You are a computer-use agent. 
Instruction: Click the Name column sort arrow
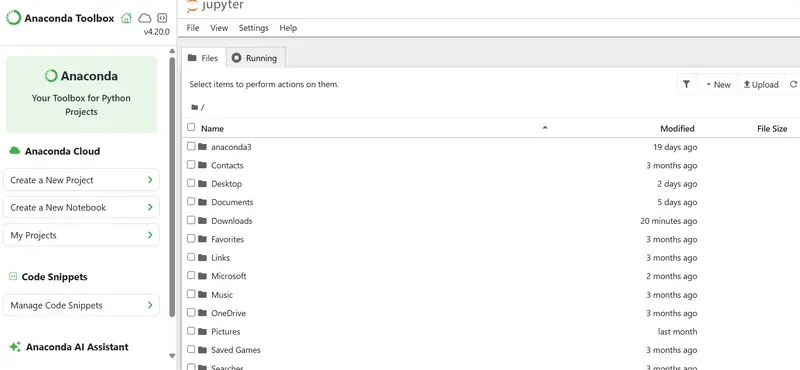[545, 128]
